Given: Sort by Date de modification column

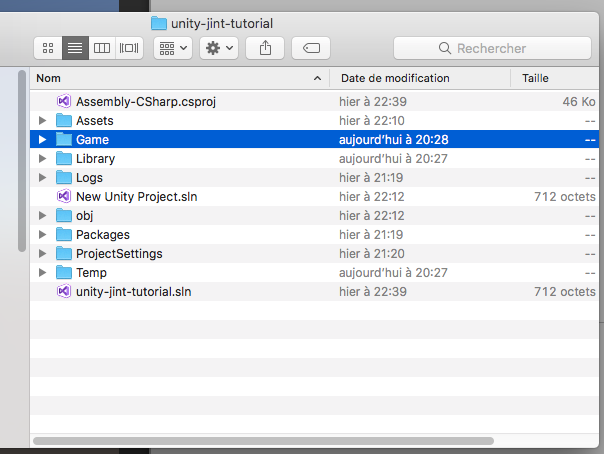Looking at the screenshot, I should click(x=420, y=78).
